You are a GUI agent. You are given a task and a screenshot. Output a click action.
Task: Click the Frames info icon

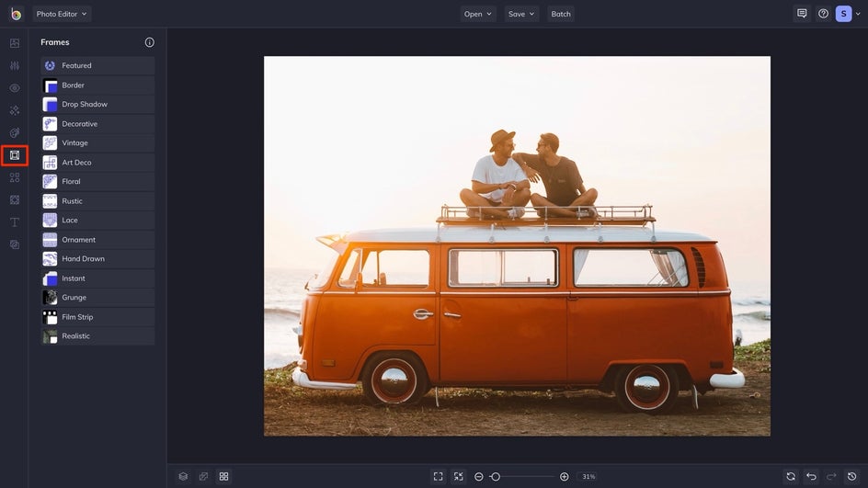pos(150,42)
